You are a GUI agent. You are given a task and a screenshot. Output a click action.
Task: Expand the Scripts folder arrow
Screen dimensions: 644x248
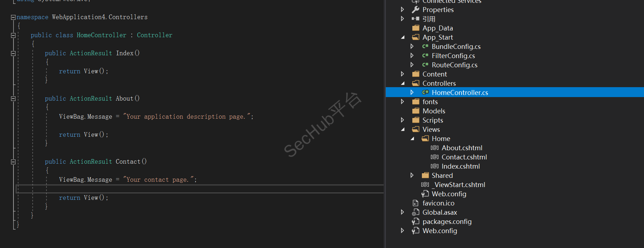pyautogui.click(x=403, y=120)
